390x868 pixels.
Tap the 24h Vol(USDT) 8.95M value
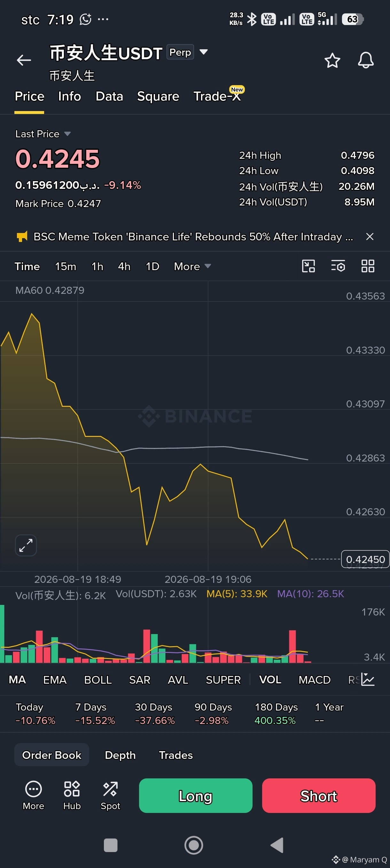coord(359,202)
